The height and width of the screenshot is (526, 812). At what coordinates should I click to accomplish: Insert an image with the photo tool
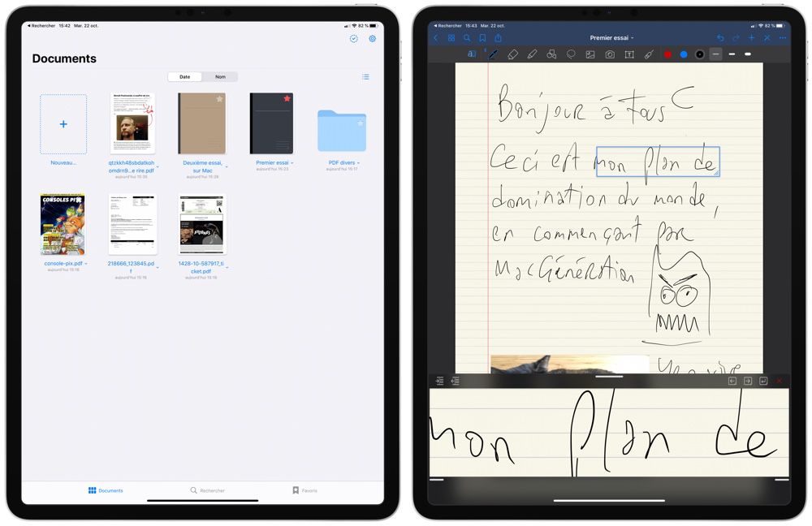tap(590, 54)
